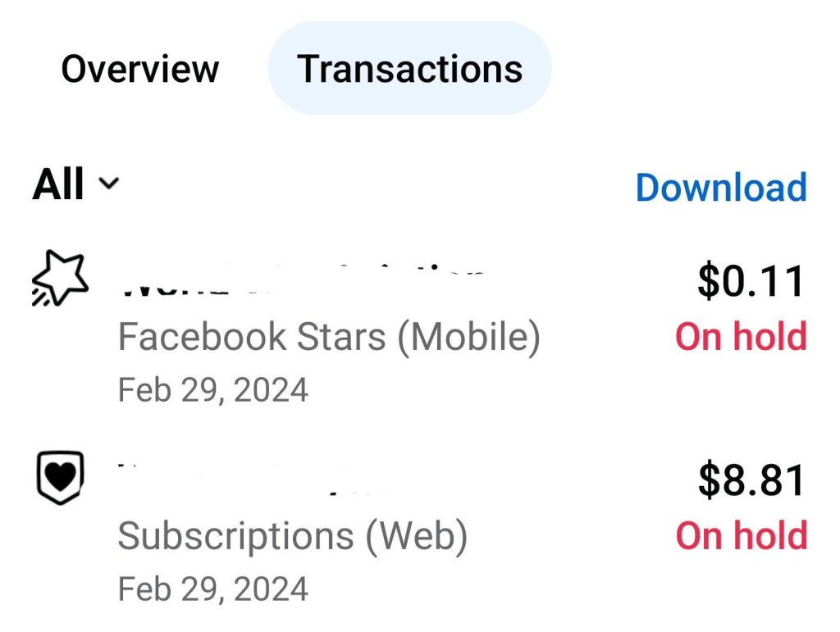
Task: Tap the Subscriptions (Web) transaction row
Action: (292, 535)
